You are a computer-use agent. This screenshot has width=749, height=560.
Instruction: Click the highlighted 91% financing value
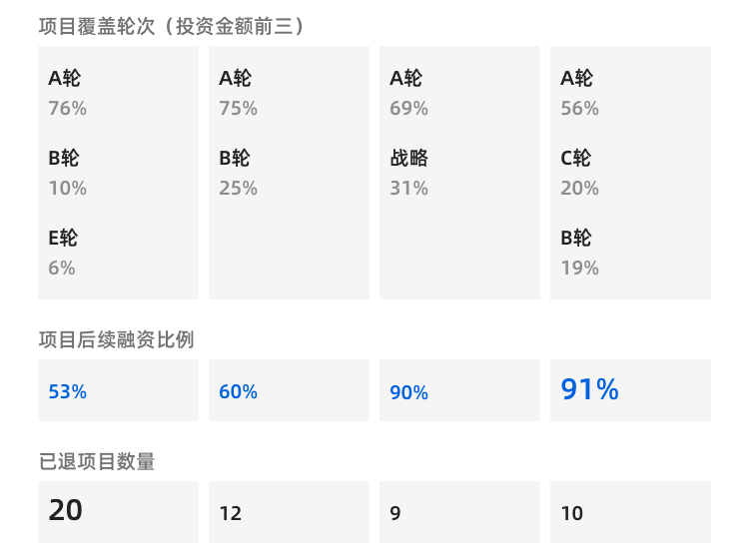click(590, 390)
